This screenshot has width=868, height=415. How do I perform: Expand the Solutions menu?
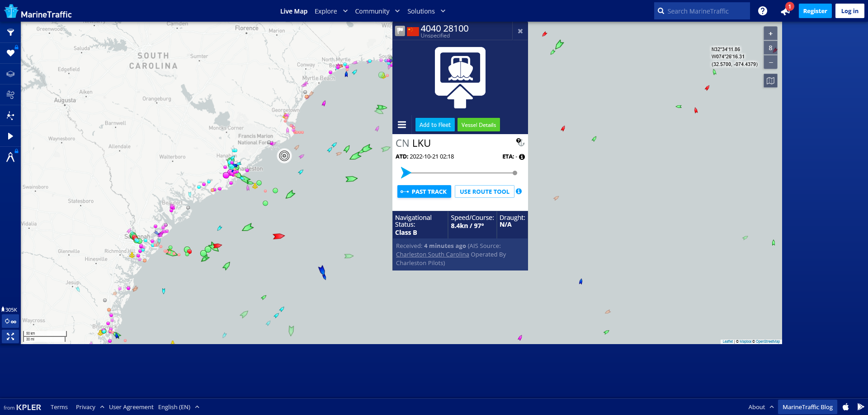point(426,11)
